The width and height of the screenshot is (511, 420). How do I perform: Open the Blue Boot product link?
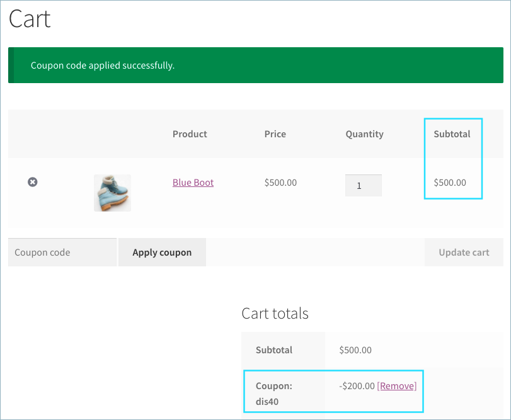coord(193,183)
